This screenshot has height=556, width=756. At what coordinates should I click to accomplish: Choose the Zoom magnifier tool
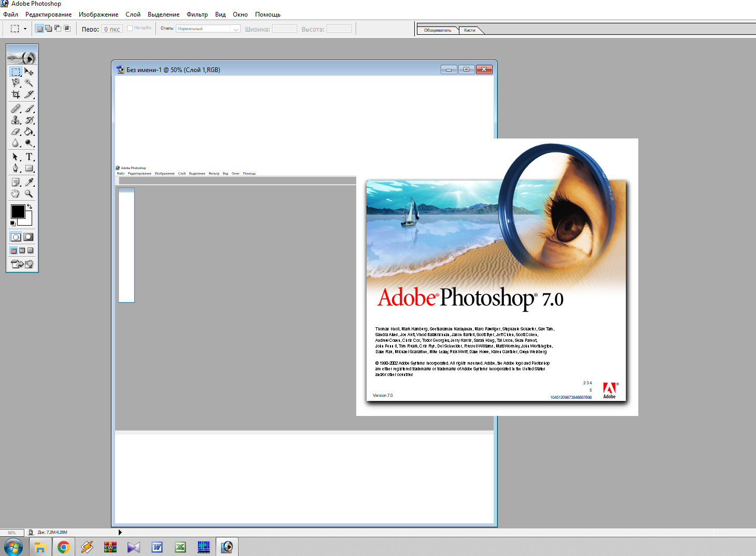click(29, 193)
